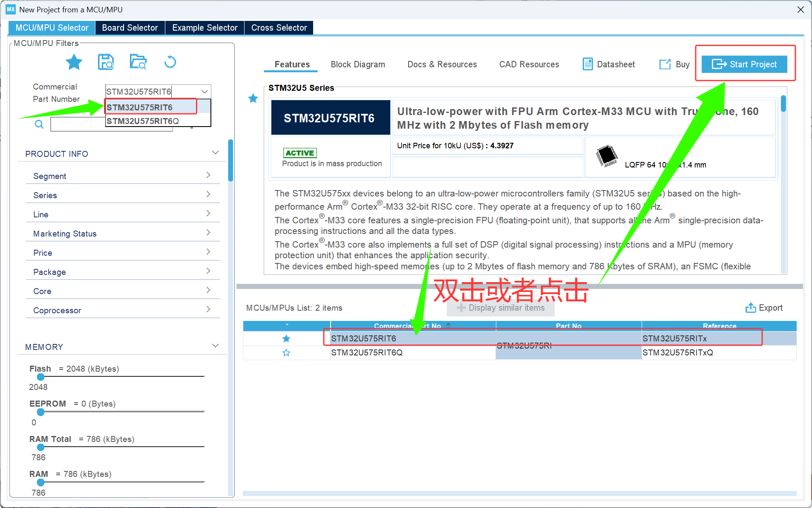
Task: Click the STM32U575RITxQ reference cell
Action: click(x=719, y=352)
